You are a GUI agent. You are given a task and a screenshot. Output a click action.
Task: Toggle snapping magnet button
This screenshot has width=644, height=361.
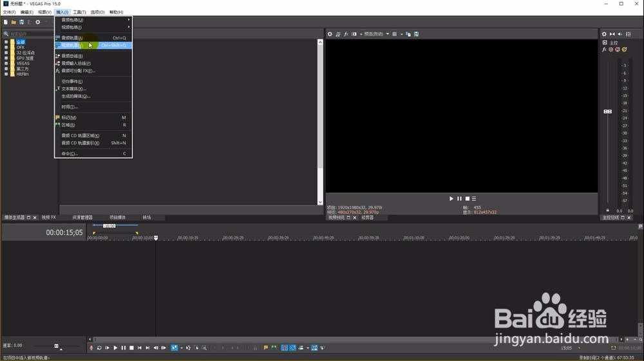click(x=285, y=348)
